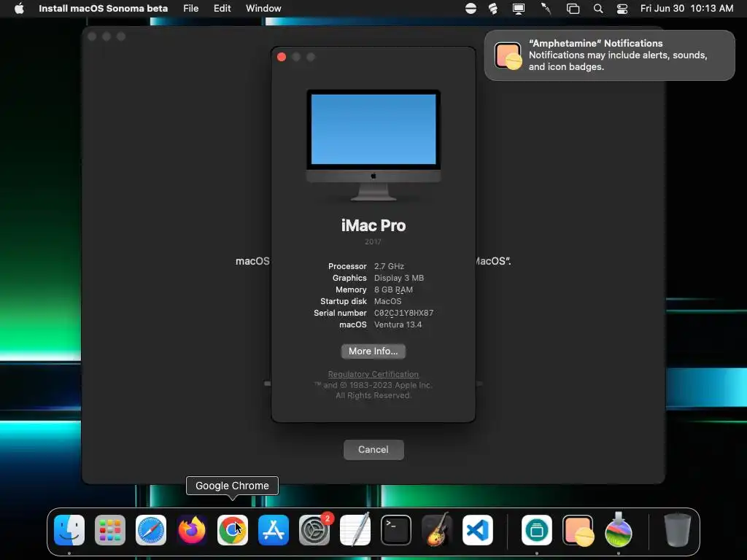Open Finder from the Dock
This screenshot has width=747, height=560.
(69, 530)
